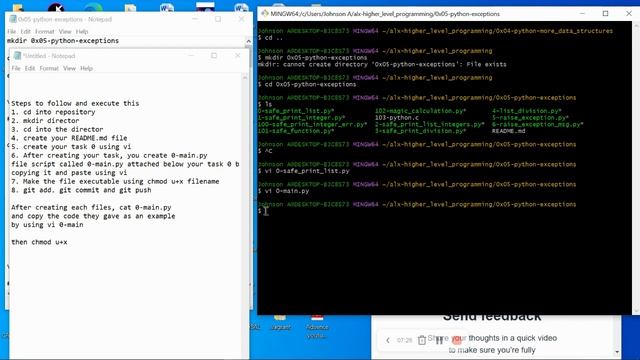Open Help menu in Untitled Notepad
Screen dimensions: 640x360
(x=86, y=68)
